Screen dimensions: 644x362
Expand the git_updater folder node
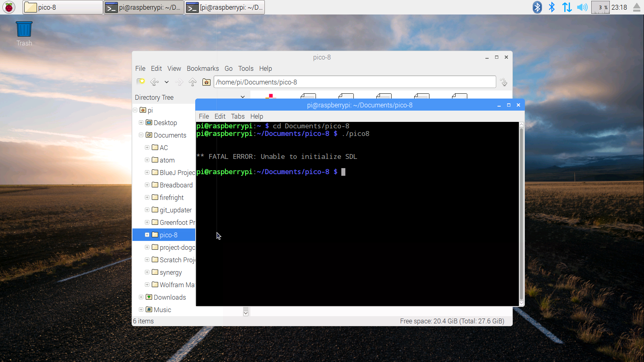point(147,210)
